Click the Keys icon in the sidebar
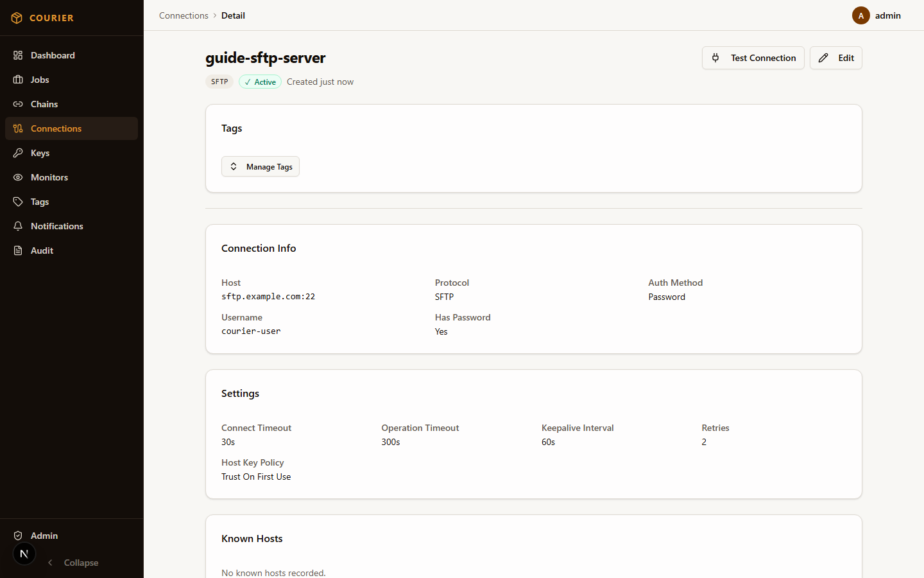924x578 pixels. pos(18,153)
